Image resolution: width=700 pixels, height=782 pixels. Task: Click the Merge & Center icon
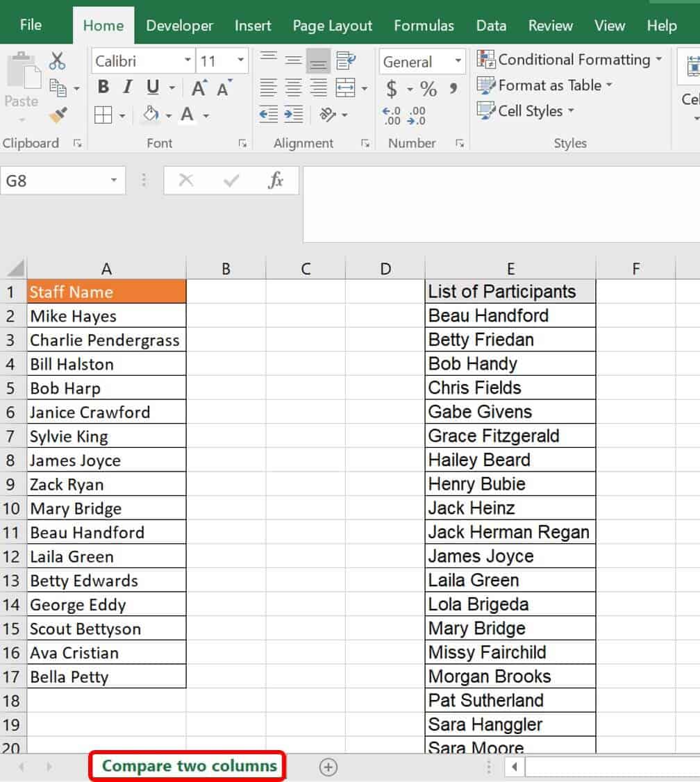[345, 88]
